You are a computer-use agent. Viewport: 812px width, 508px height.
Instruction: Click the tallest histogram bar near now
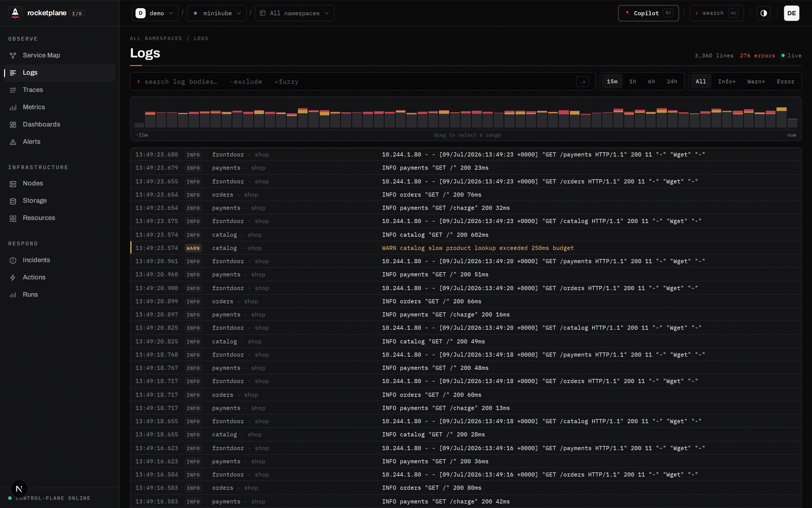tap(782, 117)
